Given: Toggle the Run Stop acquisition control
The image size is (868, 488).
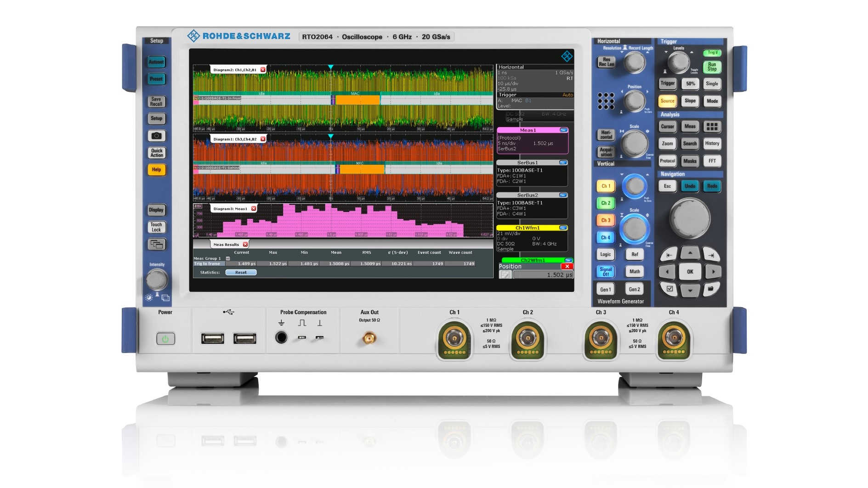Looking at the screenshot, I should tap(712, 67).
